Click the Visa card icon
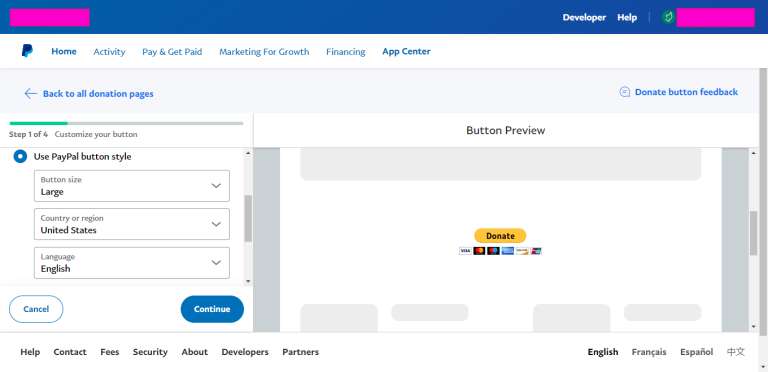 [x=465, y=251]
